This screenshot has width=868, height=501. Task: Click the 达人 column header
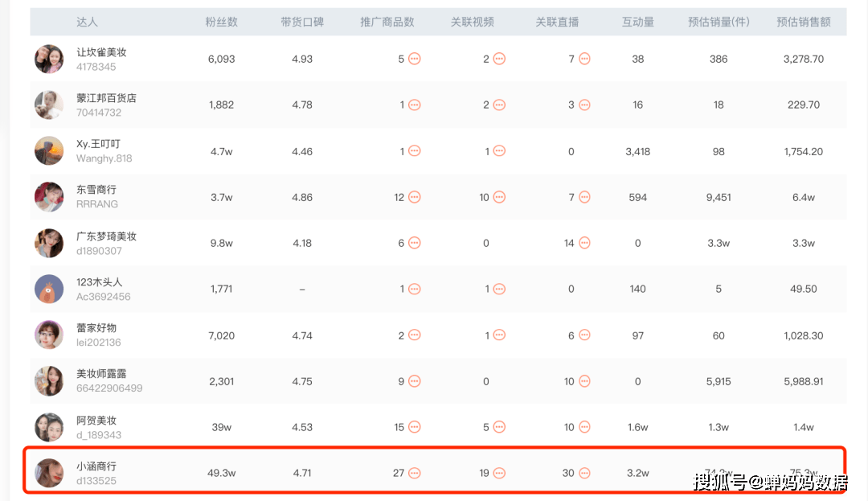(x=87, y=22)
